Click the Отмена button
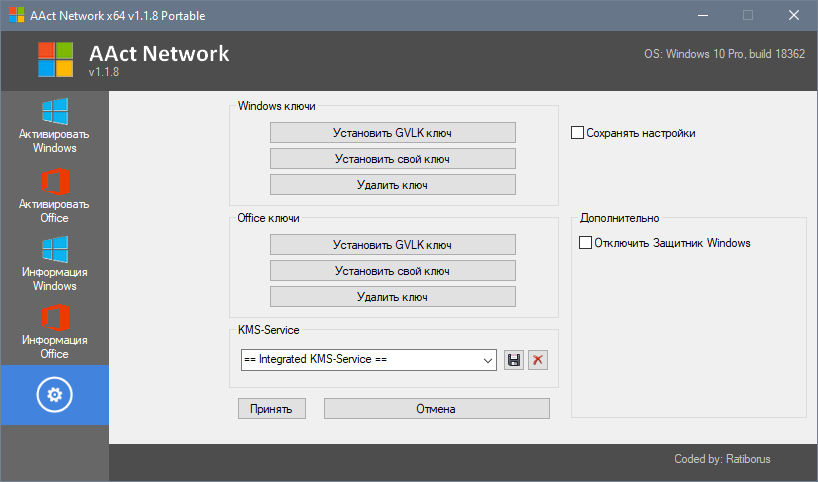Screen dimensions: 818x482 [436, 409]
